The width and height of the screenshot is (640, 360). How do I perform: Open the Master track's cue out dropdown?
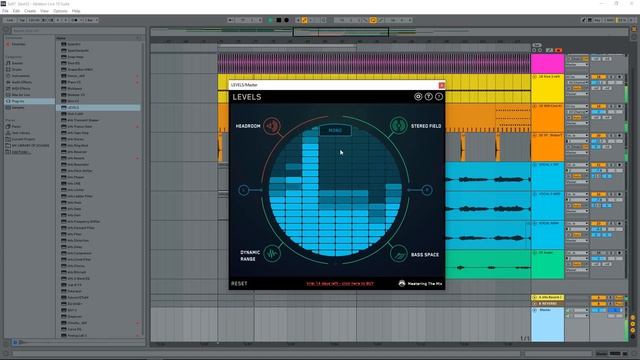point(581,310)
